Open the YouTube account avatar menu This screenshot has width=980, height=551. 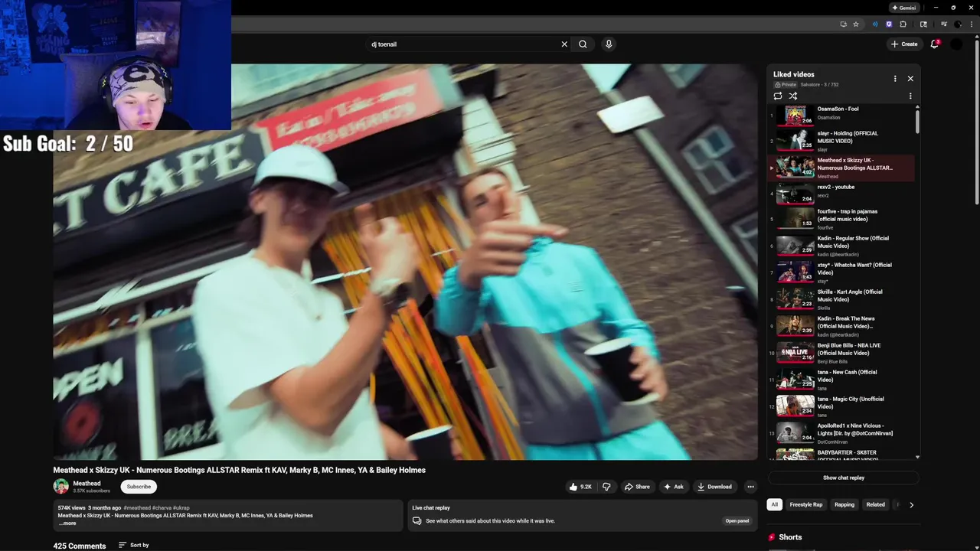(956, 44)
